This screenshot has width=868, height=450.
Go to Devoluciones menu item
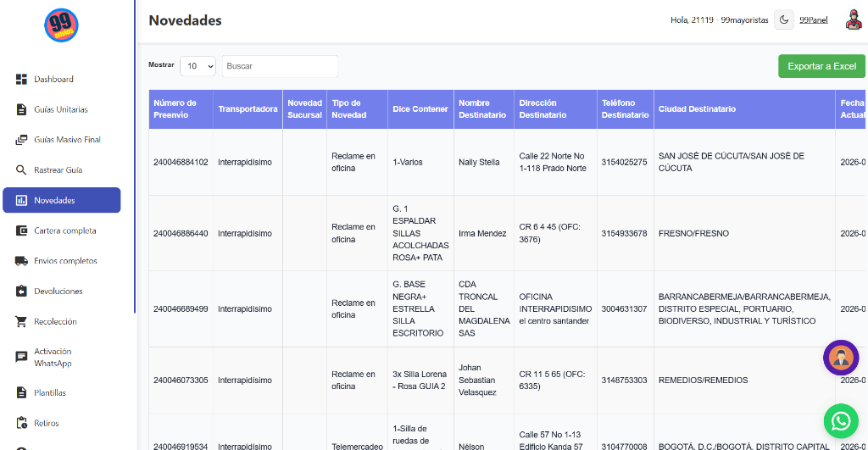click(x=58, y=291)
